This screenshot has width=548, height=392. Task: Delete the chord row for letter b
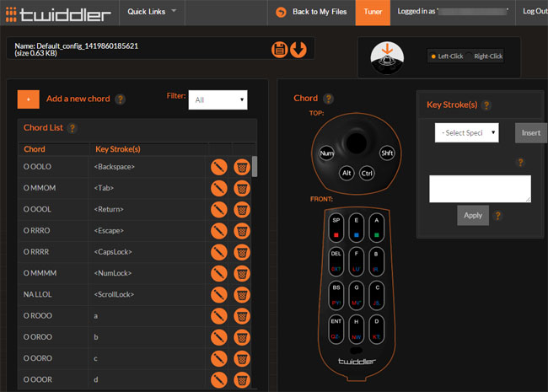click(x=242, y=337)
